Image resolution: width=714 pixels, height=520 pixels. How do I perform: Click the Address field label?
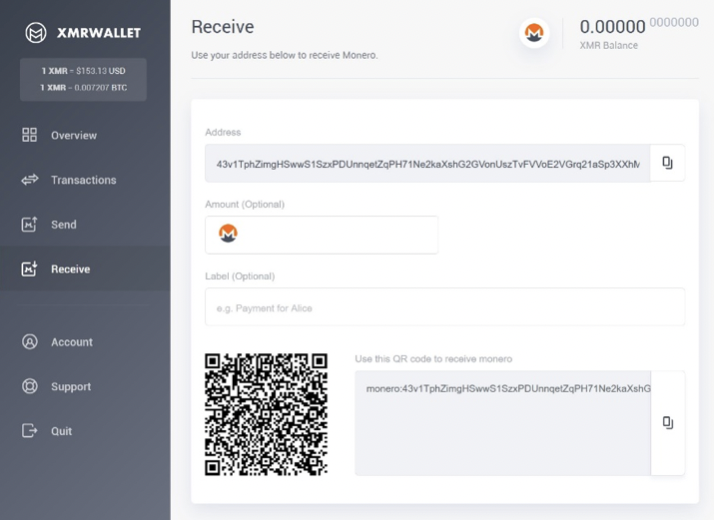click(x=223, y=133)
